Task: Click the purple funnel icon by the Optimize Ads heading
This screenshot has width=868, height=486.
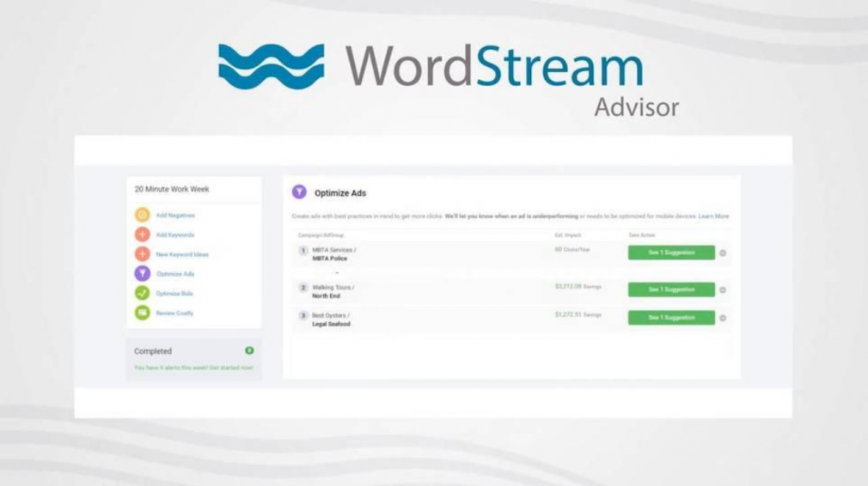Action: click(x=299, y=191)
